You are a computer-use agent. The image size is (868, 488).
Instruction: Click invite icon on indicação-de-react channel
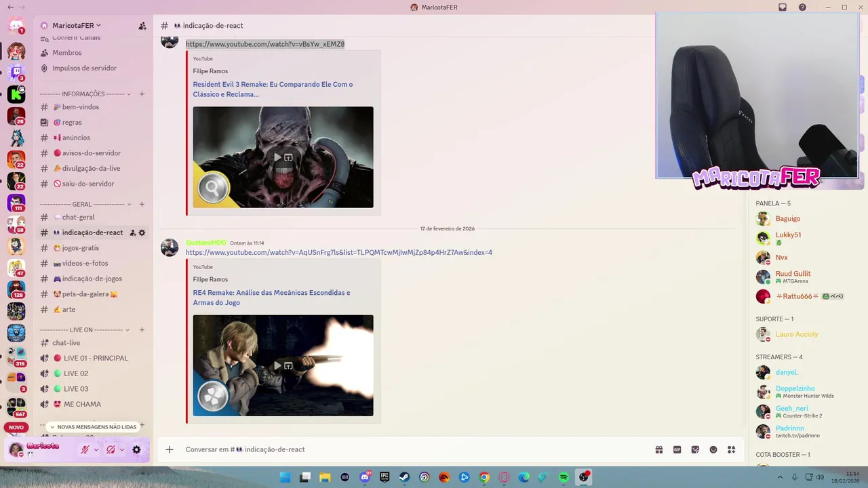(x=133, y=232)
